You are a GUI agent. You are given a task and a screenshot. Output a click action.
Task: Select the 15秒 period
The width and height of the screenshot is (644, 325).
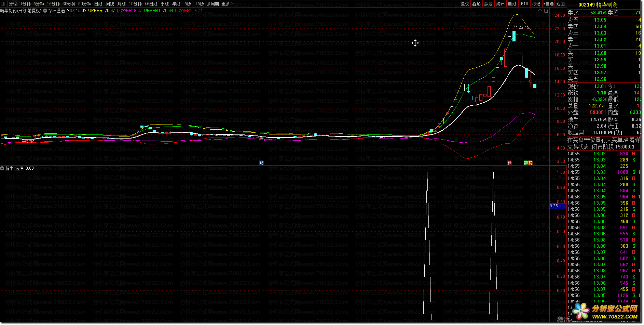(x=200, y=4)
